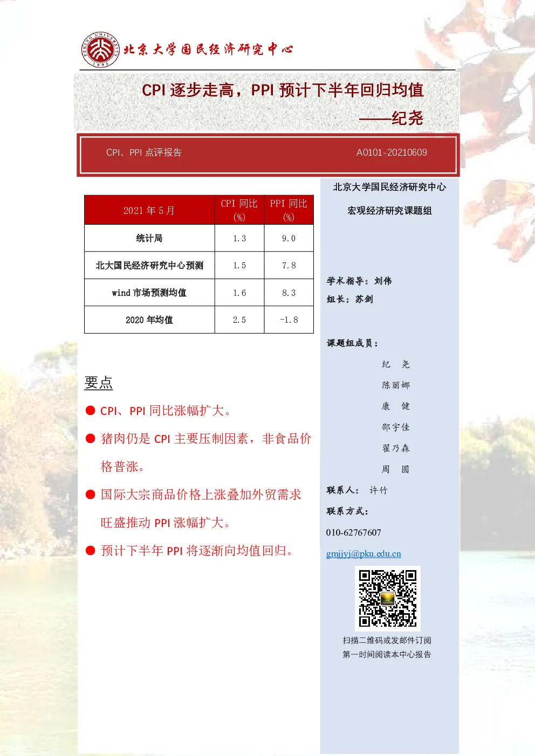The image size is (535, 756).
Task: Click the PPI 同比 (%) column header
Action: [289, 210]
